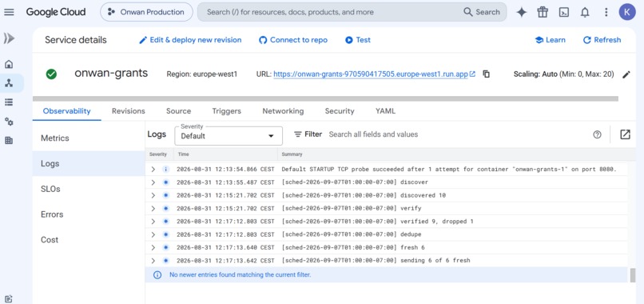Click "No newer entries found" message

coord(241,274)
